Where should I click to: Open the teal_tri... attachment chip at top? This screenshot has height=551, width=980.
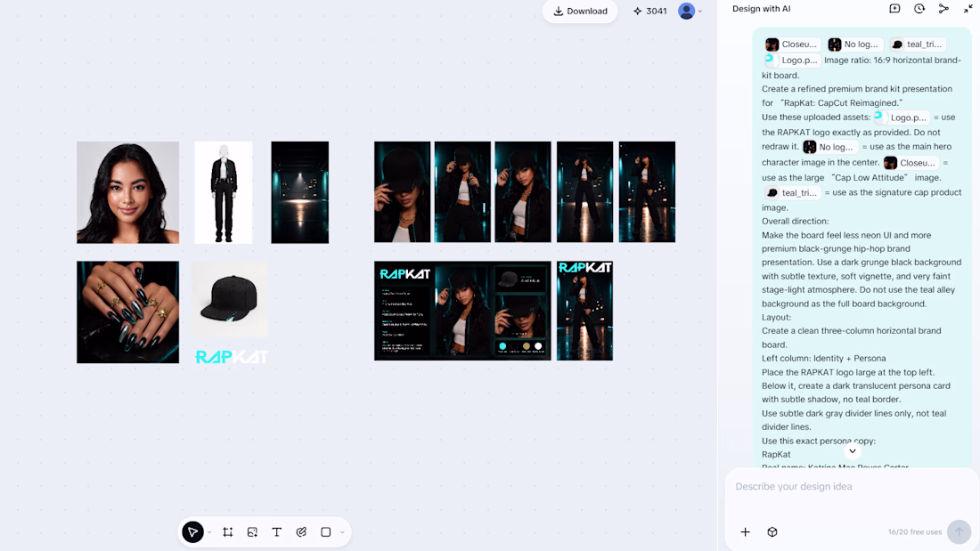click(x=917, y=45)
